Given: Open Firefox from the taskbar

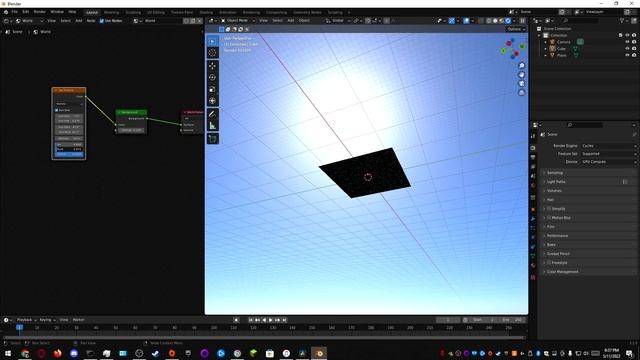Looking at the screenshot, I should [x=58, y=353].
